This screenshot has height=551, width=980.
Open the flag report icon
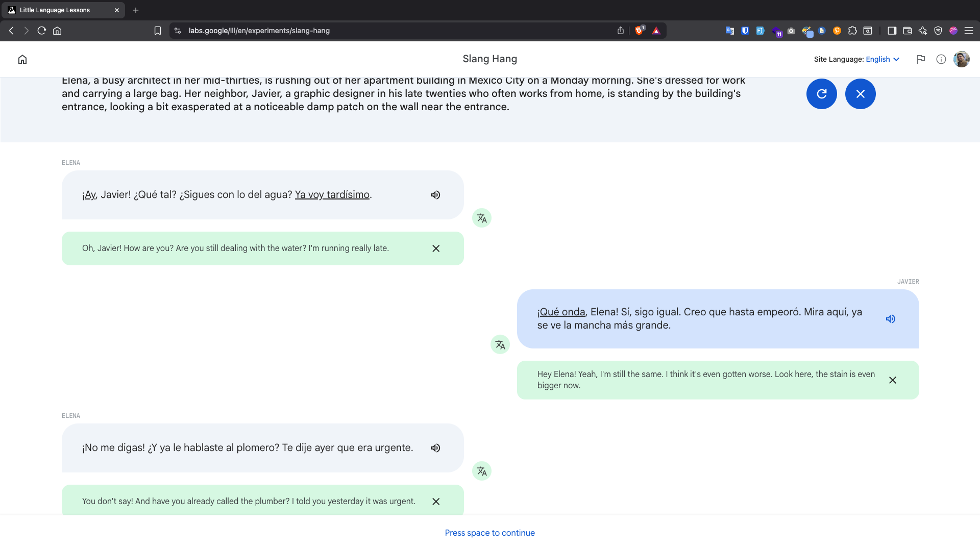pyautogui.click(x=921, y=59)
